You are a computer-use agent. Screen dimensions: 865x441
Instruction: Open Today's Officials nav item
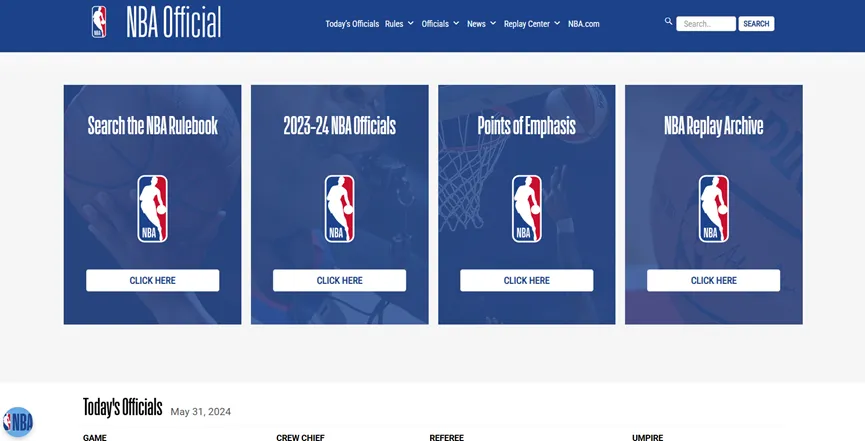point(352,24)
